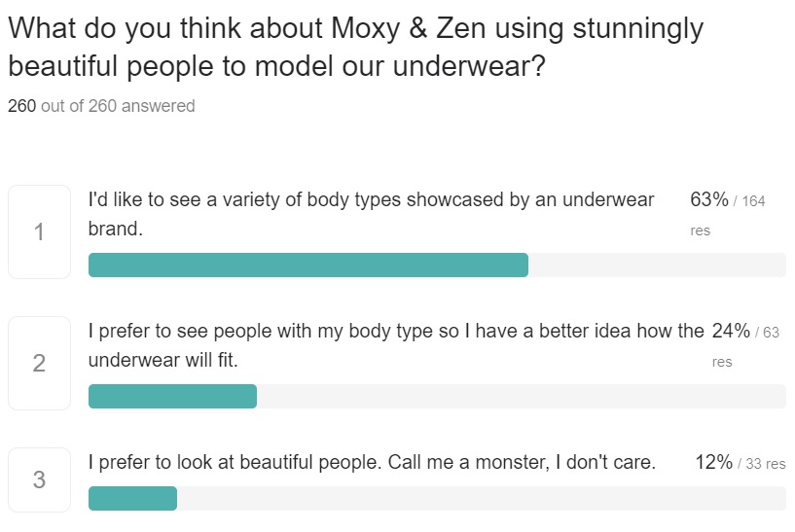Select the number 1 answer box

click(x=39, y=231)
